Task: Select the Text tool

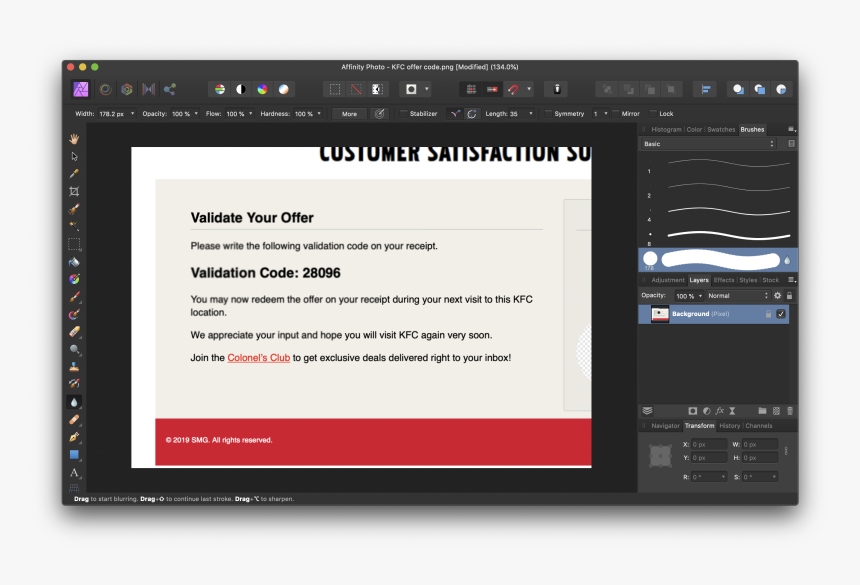Action: pos(74,472)
